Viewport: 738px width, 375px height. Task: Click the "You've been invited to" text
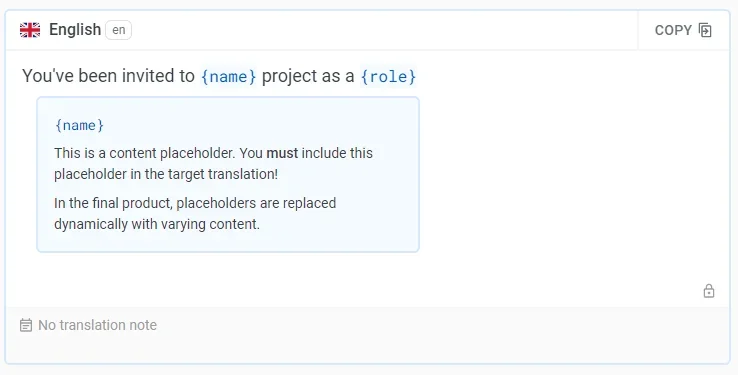point(108,76)
